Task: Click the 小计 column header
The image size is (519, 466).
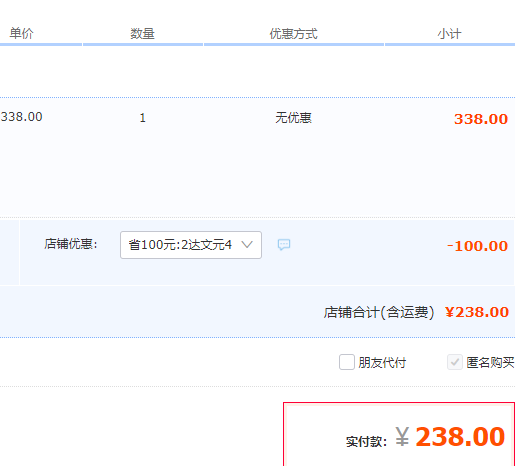Action: coord(449,34)
